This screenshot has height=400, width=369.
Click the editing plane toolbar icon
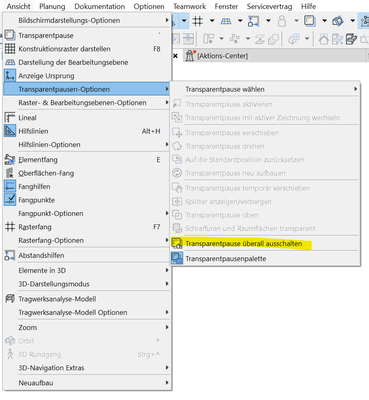point(226,21)
